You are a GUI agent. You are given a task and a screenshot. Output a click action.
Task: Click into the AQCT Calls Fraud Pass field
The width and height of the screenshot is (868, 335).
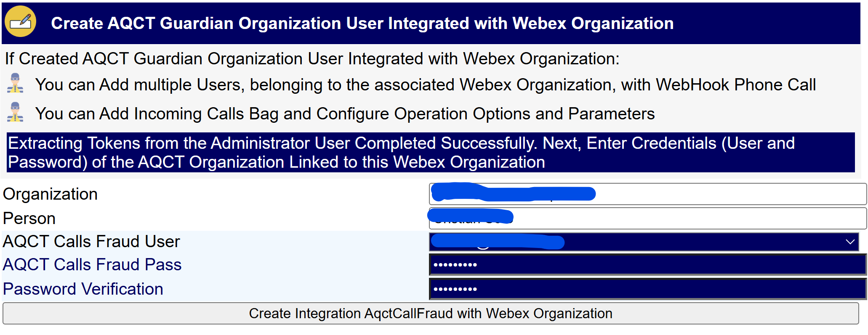[647, 265]
